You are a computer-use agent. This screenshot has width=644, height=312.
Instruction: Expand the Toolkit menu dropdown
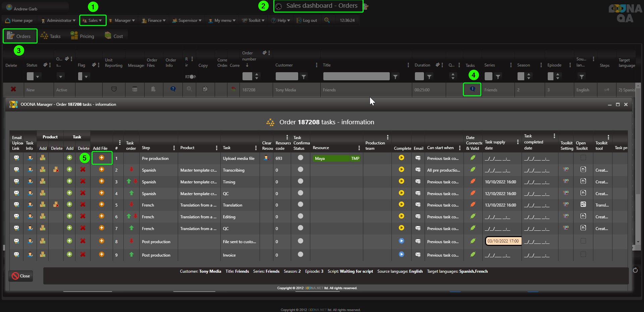click(x=254, y=20)
